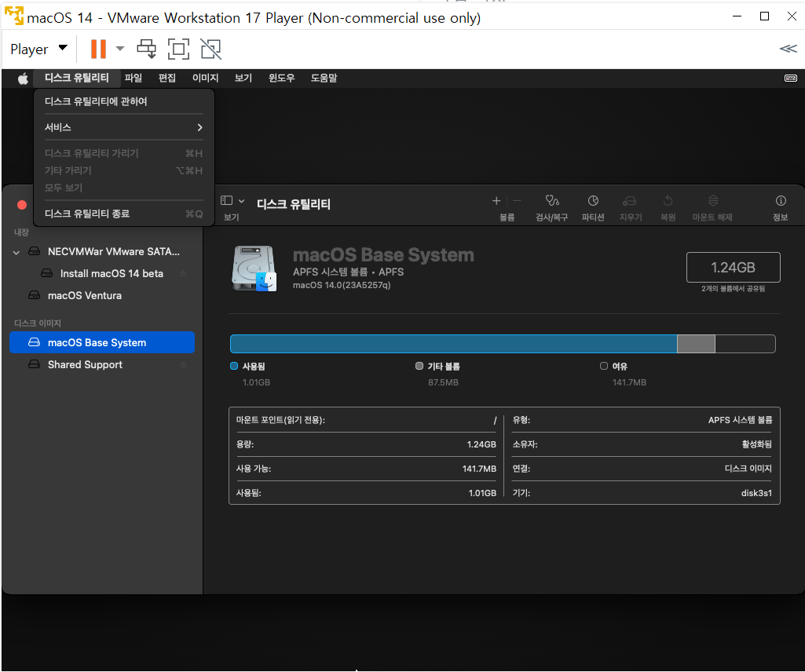Click the add volume plus icon
805x672 pixels.
[x=496, y=201]
